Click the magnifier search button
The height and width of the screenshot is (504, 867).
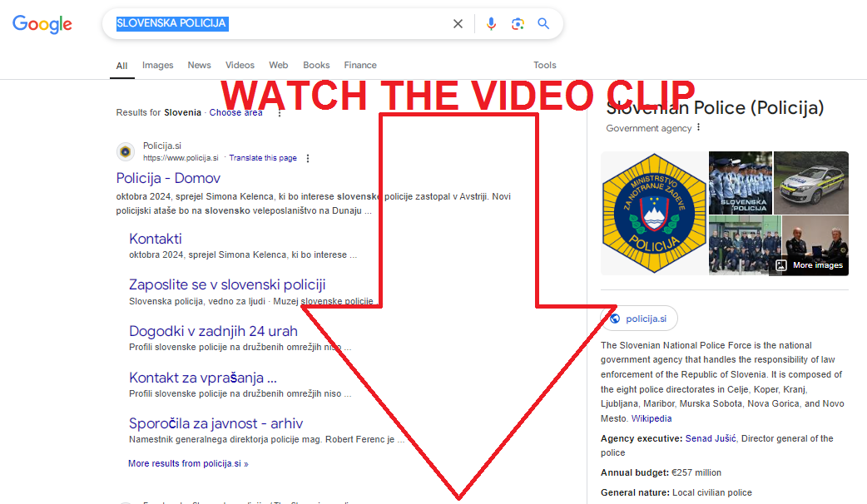point(543,24)
